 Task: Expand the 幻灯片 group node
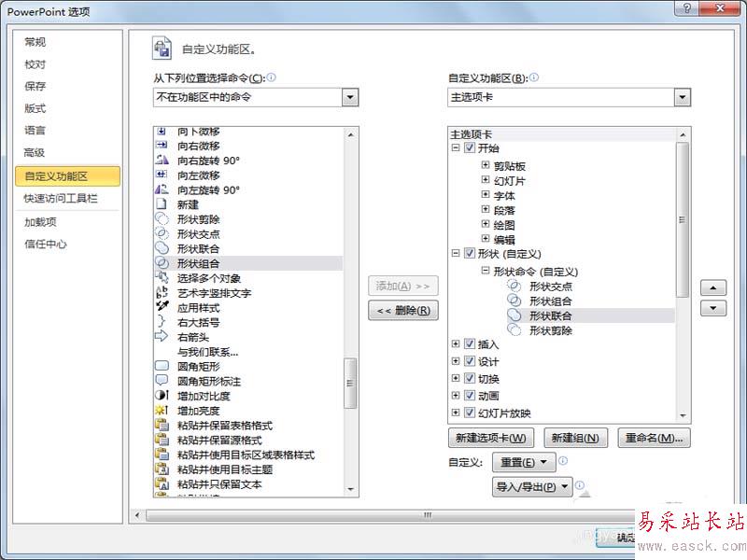point(485,179)
